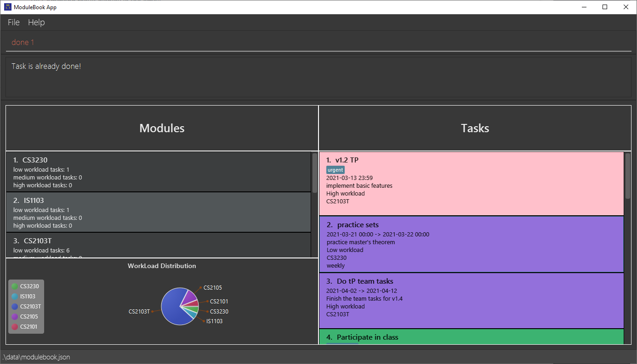The image size is (637, 364).
Task: Open the Help menu
Action: [x=36, y=22]
